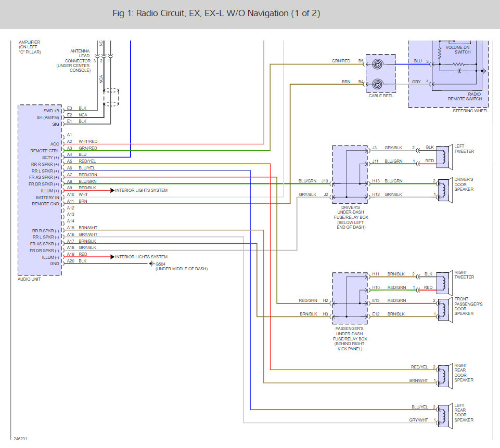Image resolution: width=500 pixels, height=448 pixels.
Task: Click the Antenna Lead Connector label
Action: click(x=74, y=60)
